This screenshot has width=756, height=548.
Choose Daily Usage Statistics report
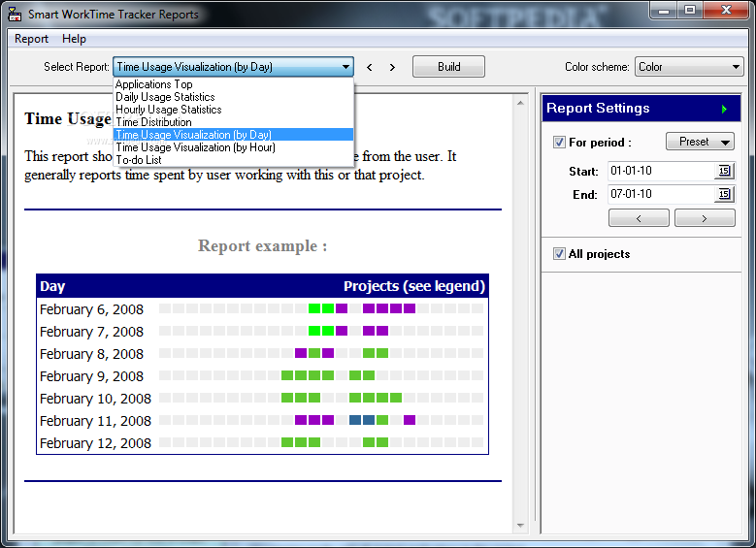click(233, 97)
